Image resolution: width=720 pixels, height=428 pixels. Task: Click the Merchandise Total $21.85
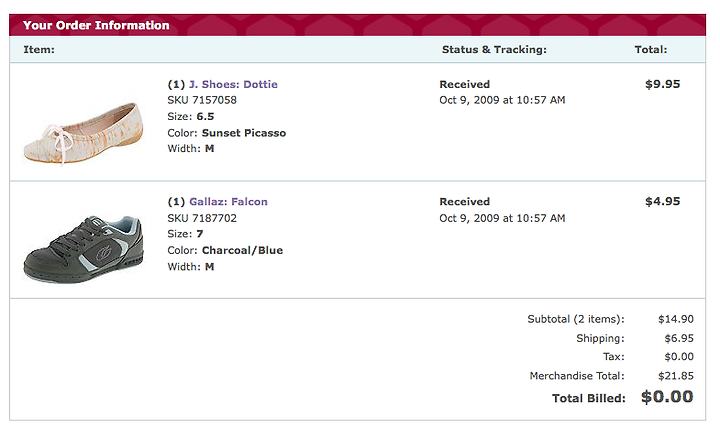coord(675,376)
